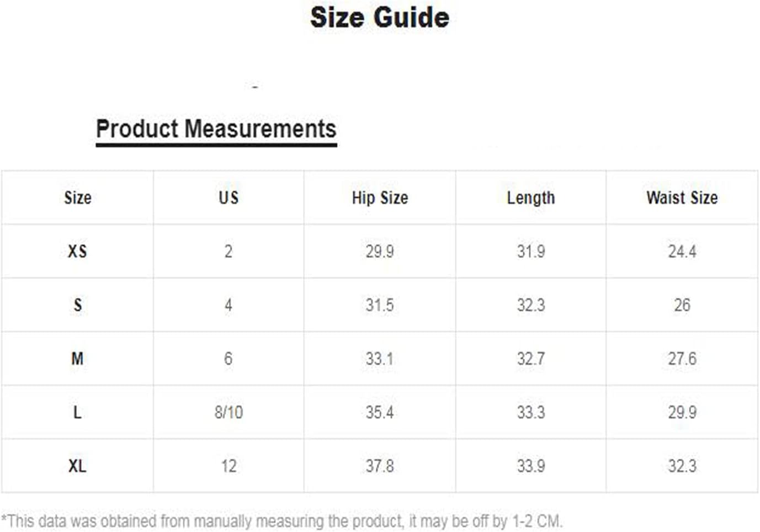
Task: Select the XL size row label
Action: tap(77, 466)
